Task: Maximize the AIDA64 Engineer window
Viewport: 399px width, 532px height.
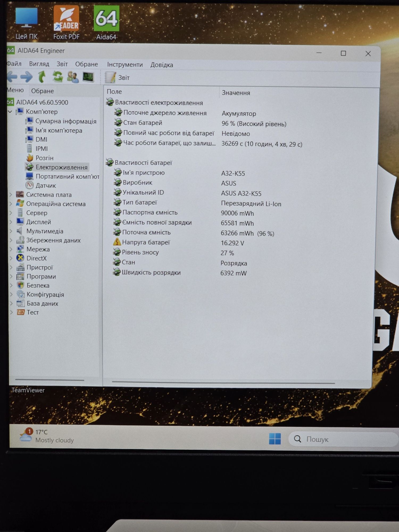Action: pyautogui.click(x=343, y=53)
